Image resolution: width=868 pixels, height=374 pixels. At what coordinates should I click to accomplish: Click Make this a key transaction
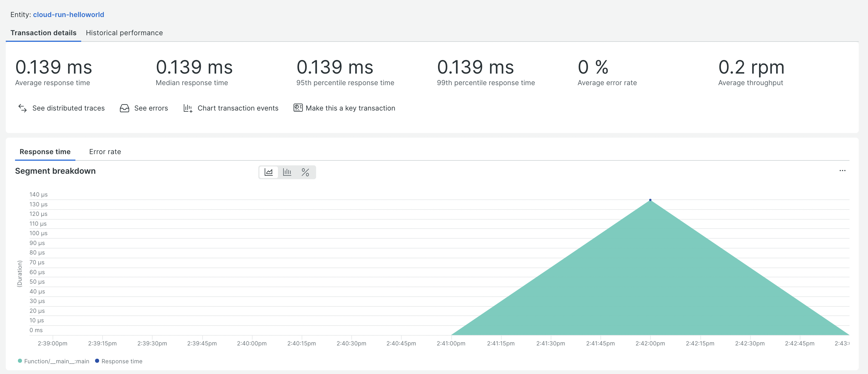(350, 108)
